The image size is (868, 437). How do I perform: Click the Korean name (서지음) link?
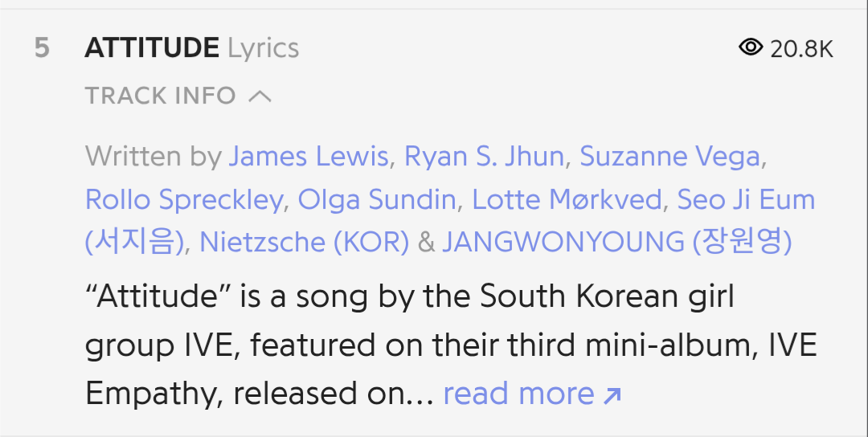pos(134,242)
